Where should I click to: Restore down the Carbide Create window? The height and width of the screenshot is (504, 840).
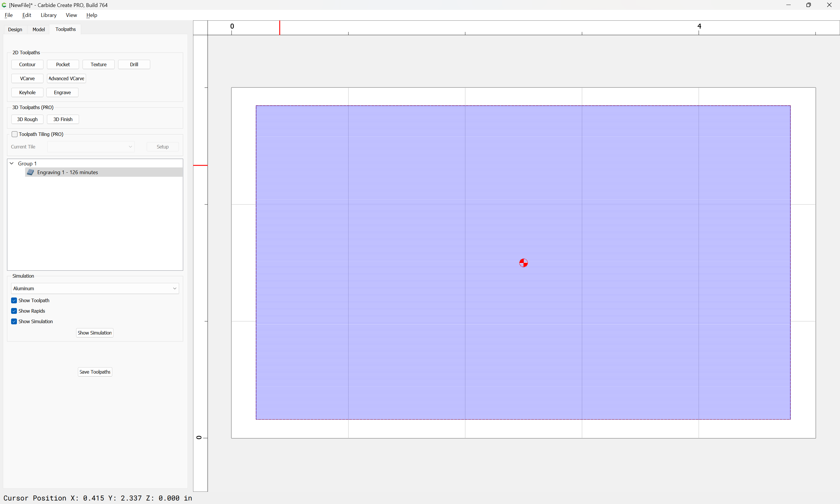coord(809,5)
